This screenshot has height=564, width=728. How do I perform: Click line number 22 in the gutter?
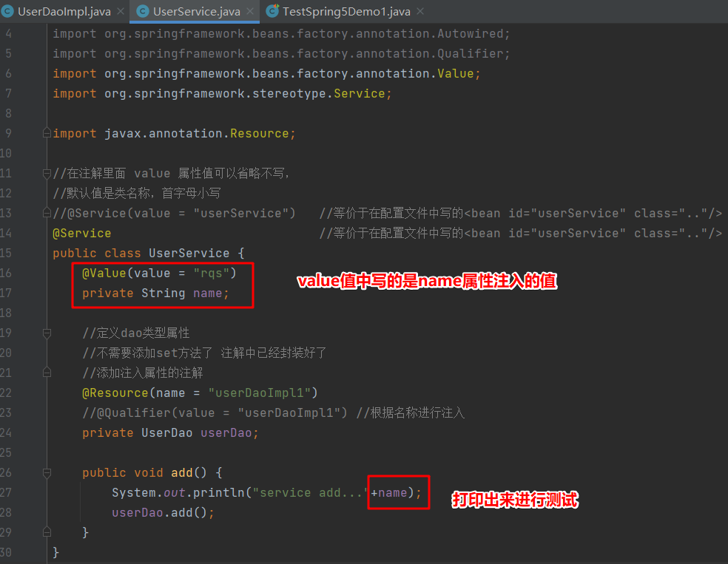(x=6, y=393)
